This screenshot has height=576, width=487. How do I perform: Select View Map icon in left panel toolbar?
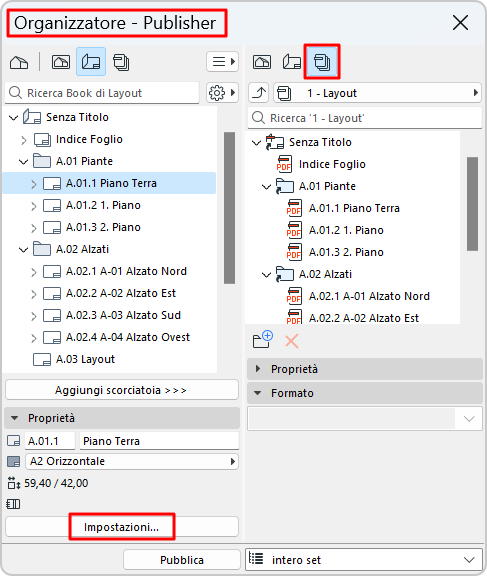(x=61, y=62)
